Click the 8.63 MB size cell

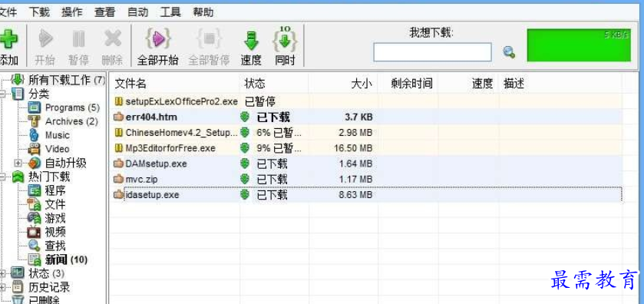pos(355,195)
